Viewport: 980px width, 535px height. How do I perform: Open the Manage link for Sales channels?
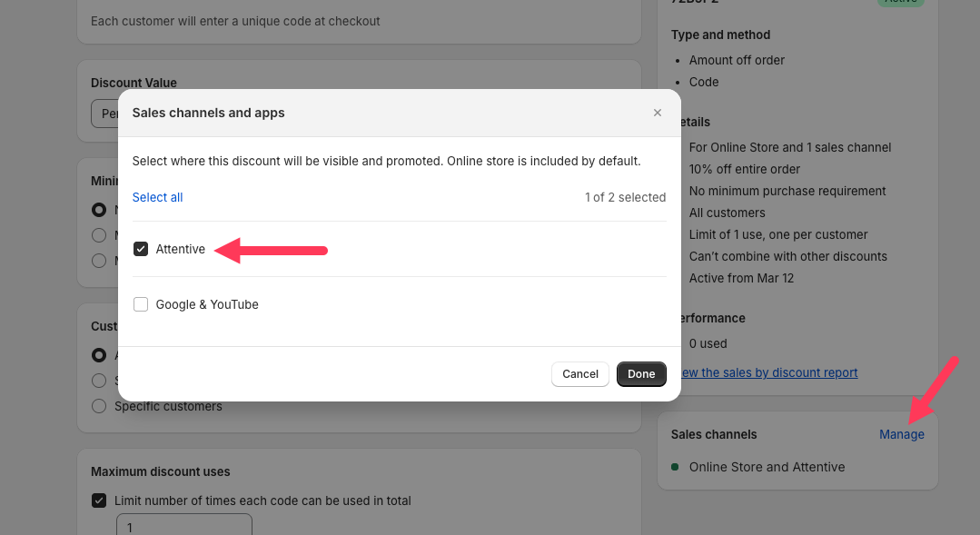(901, 434)
